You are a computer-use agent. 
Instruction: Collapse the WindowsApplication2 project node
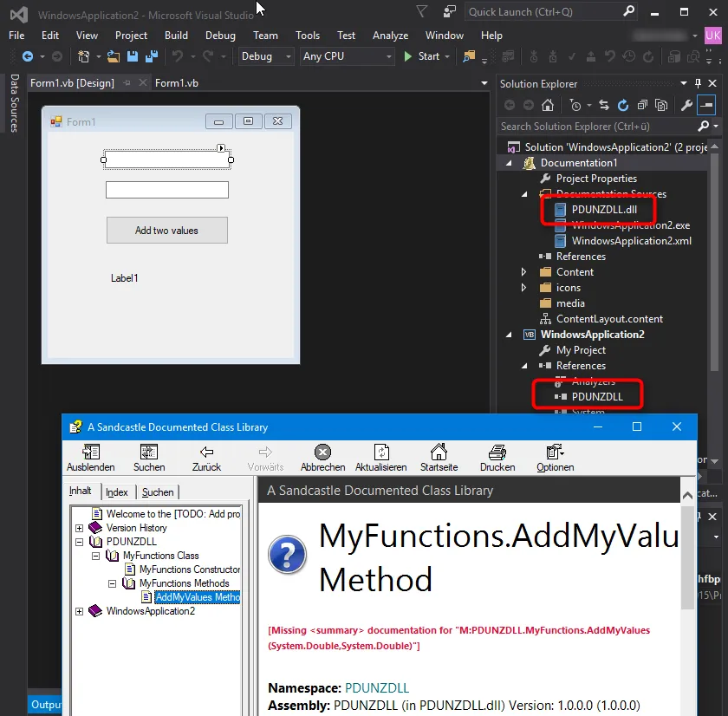click(509, 335)
